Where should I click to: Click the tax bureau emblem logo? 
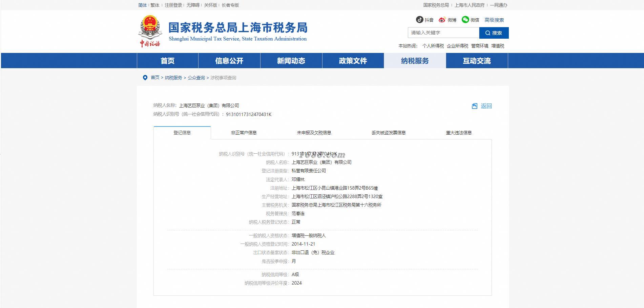coord(150,31)
